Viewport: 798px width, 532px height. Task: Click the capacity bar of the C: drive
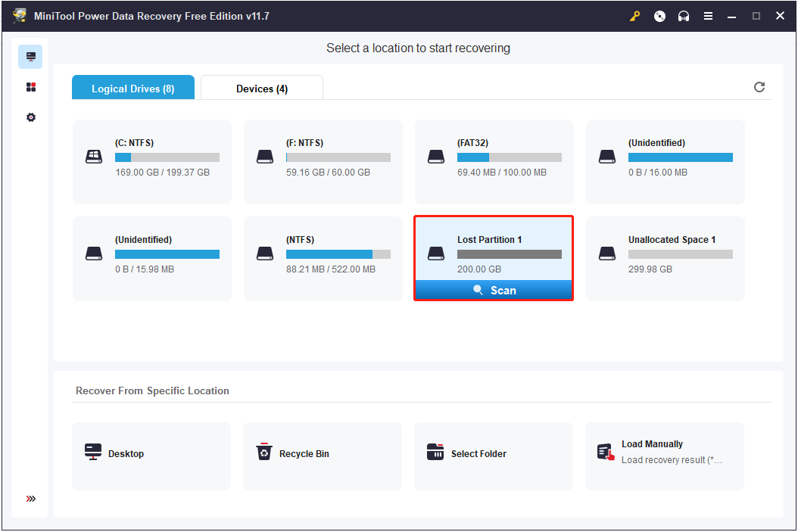point(167,157)
